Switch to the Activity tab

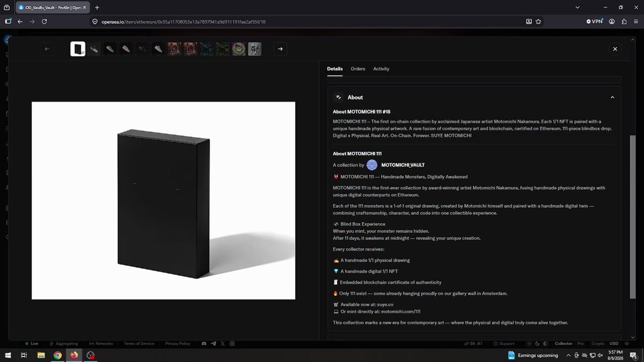tap(381, 69)
